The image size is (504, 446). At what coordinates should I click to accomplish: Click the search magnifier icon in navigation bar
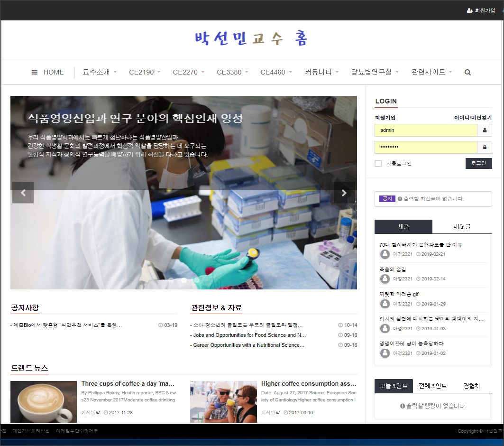[467, 73]
